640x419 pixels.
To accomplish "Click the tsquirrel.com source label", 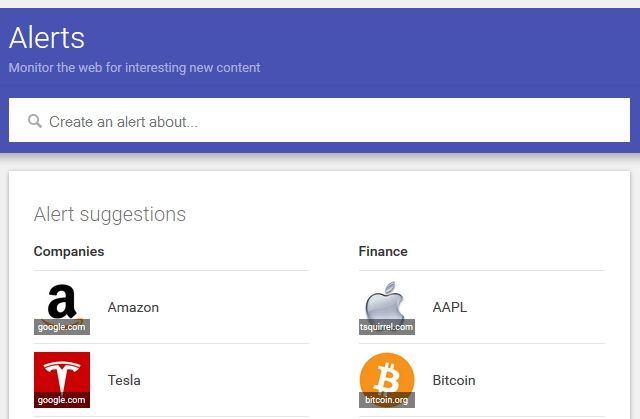I will pyautogui.click(x=387, y=327).
